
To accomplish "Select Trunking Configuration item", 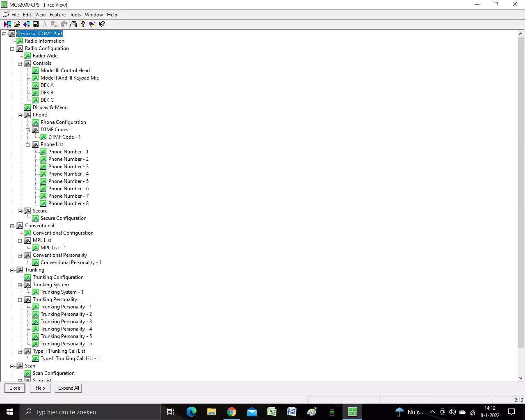I will click(58, 277).
